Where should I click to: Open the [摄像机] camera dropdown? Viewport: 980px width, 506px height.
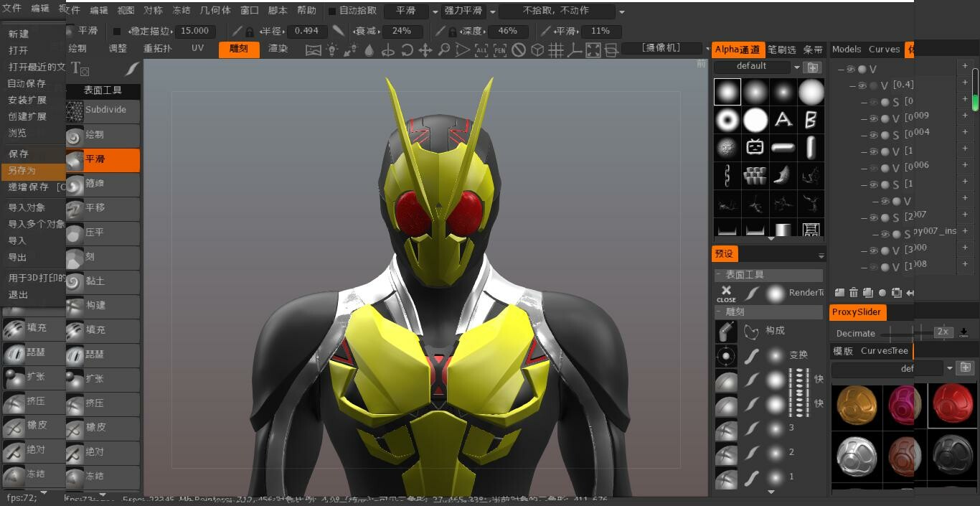[660, 49]
